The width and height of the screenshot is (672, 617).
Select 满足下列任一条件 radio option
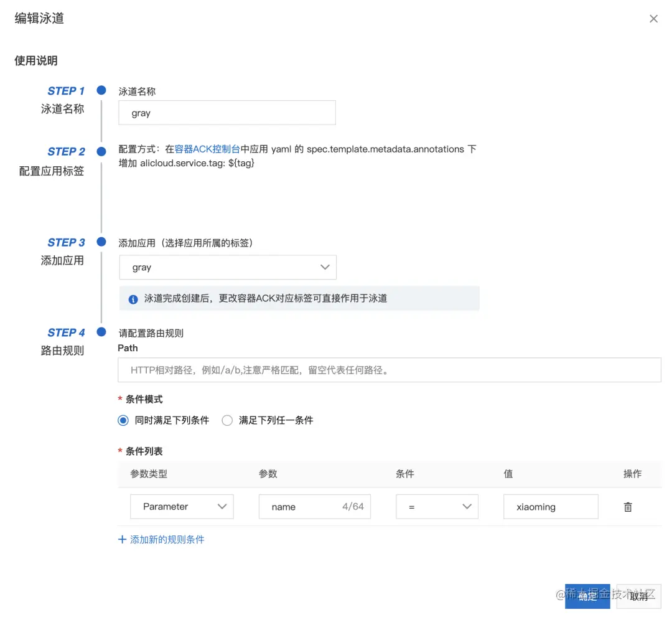point(227,420)
